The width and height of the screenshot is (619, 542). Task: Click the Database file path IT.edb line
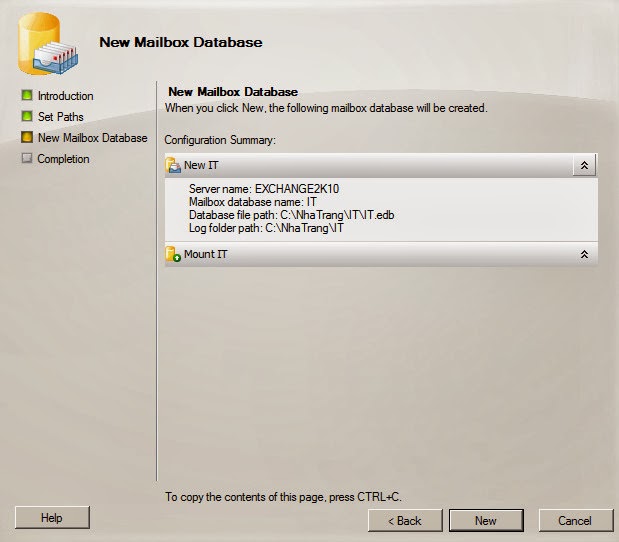click(292, 215)
